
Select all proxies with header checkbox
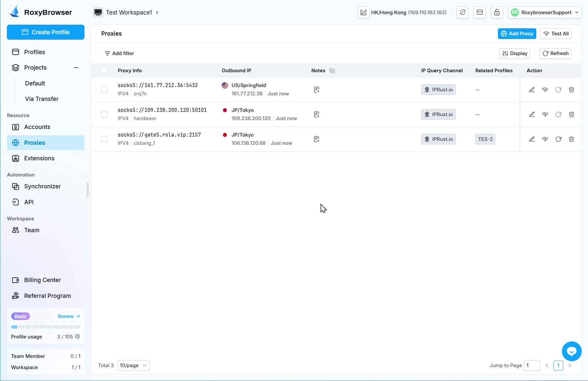(105, 71)
